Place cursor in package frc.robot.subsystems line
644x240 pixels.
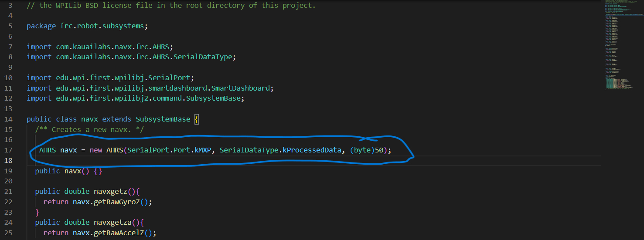(87, 26)
